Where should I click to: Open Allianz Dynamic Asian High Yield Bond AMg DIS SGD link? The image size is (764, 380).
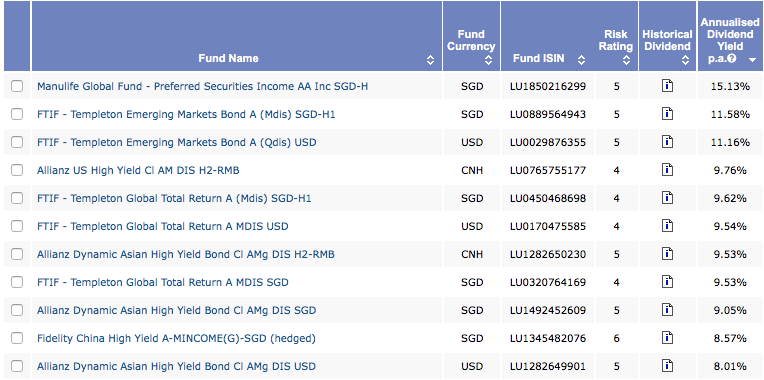tap(176, 310)
